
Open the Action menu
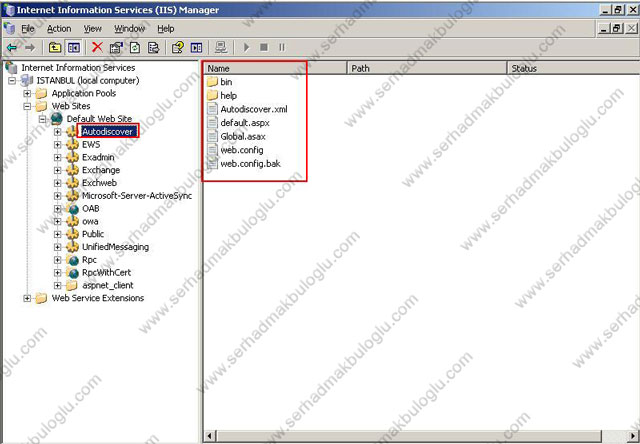point(59,29)
